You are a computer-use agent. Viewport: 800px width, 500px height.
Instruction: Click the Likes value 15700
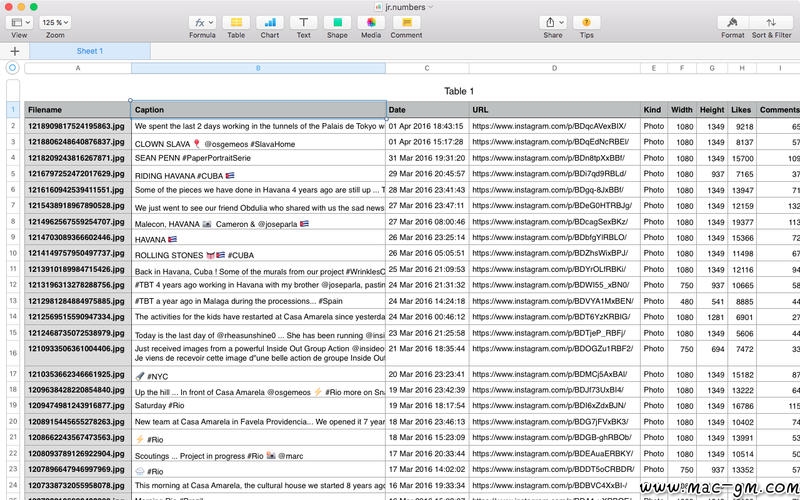(742, 158)
